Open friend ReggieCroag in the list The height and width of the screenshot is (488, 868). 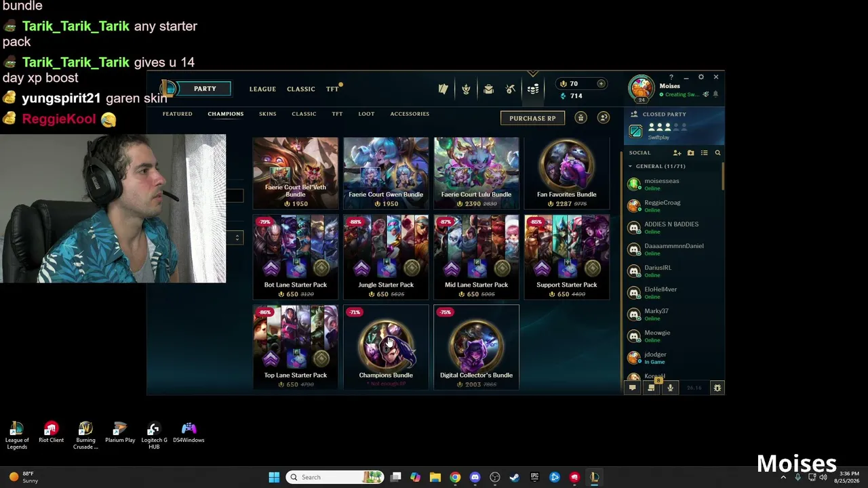[x=673, y=205]
